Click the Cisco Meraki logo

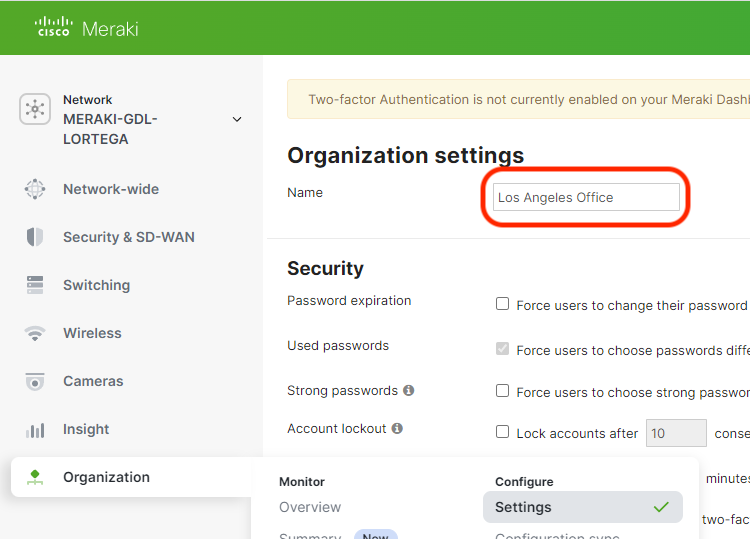(x=86, y=28)
